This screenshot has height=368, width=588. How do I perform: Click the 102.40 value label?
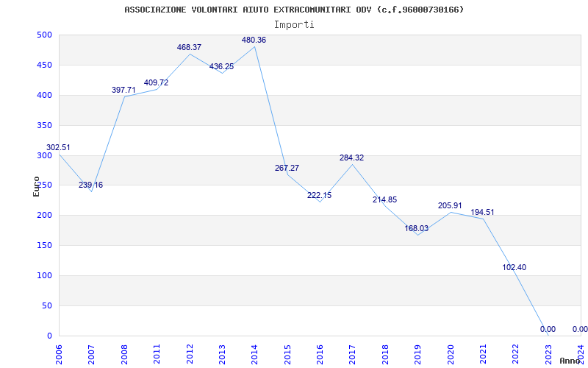[514, 267]
